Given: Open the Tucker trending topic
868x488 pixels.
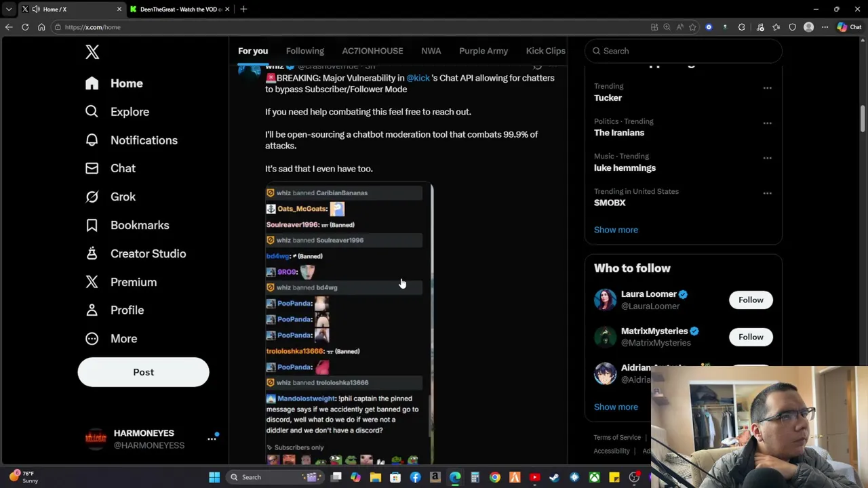Looking at the screenshot, I should tap(608, 98).
